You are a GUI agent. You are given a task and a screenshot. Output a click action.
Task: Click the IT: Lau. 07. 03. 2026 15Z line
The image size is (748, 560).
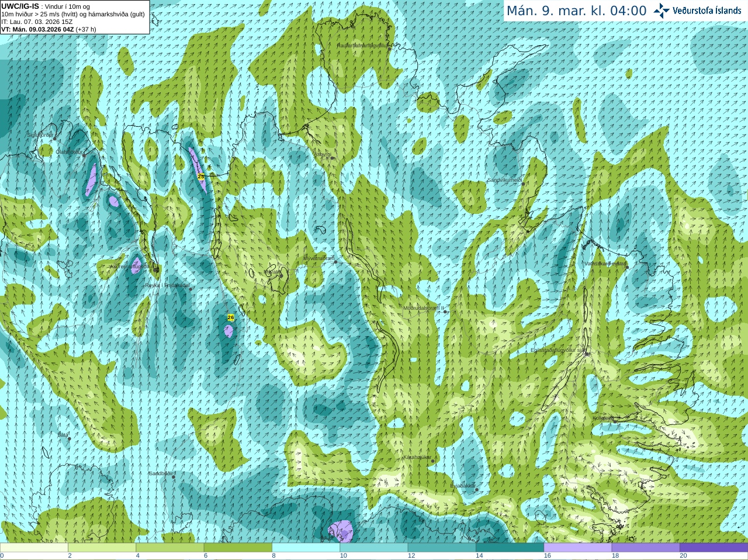(x=37, y=22)
